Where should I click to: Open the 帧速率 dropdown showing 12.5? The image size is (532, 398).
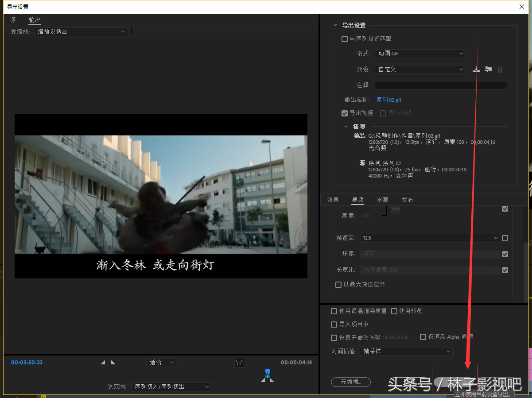(430, 238)
